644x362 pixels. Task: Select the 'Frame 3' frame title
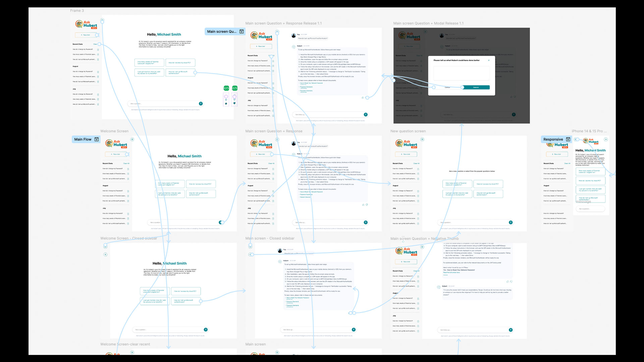(77, 11)
